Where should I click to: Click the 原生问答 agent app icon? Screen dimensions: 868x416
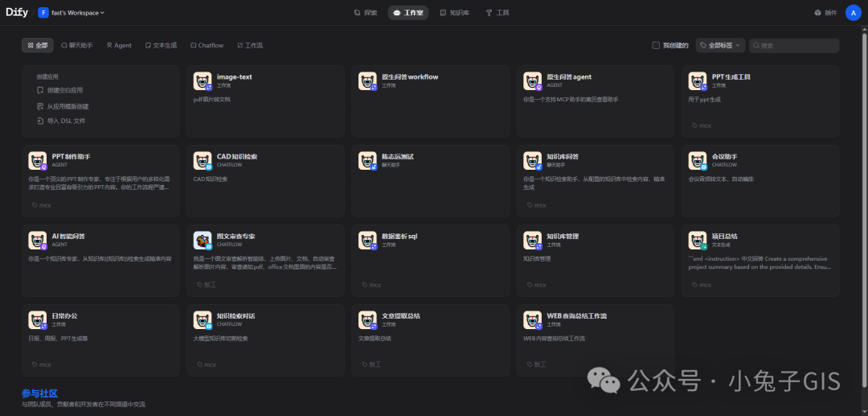click(x=533, y=81)
